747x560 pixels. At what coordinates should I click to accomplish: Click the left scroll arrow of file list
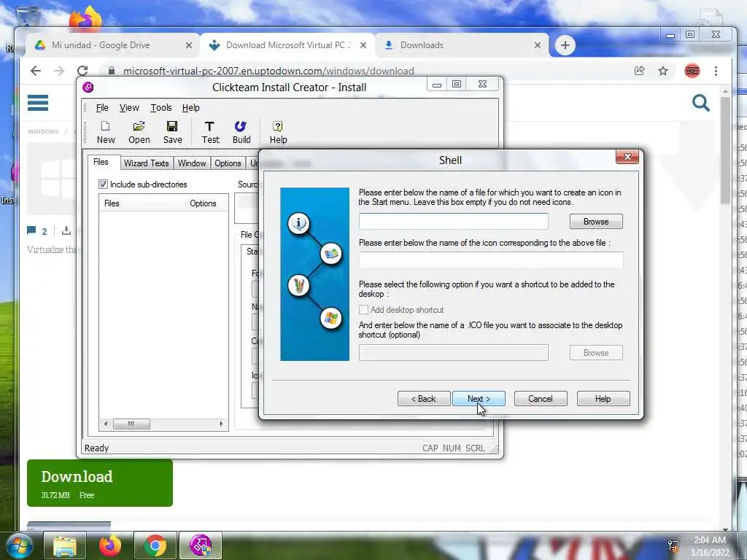pyautogui.click(x=106, y=424)
